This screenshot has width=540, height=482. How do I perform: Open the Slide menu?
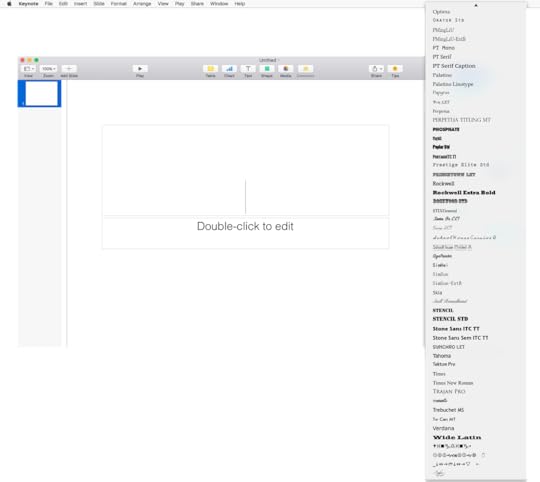click(99, 4)
